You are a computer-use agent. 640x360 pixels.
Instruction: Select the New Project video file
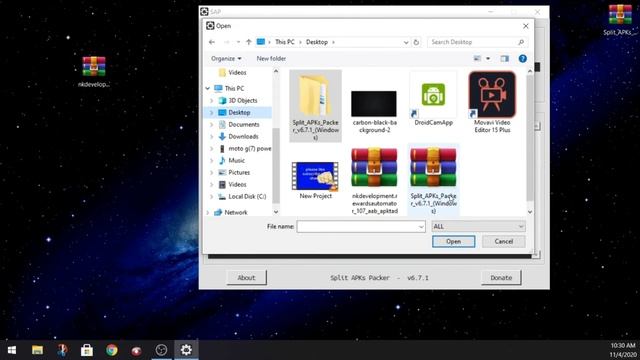click(x=316, y=180)
